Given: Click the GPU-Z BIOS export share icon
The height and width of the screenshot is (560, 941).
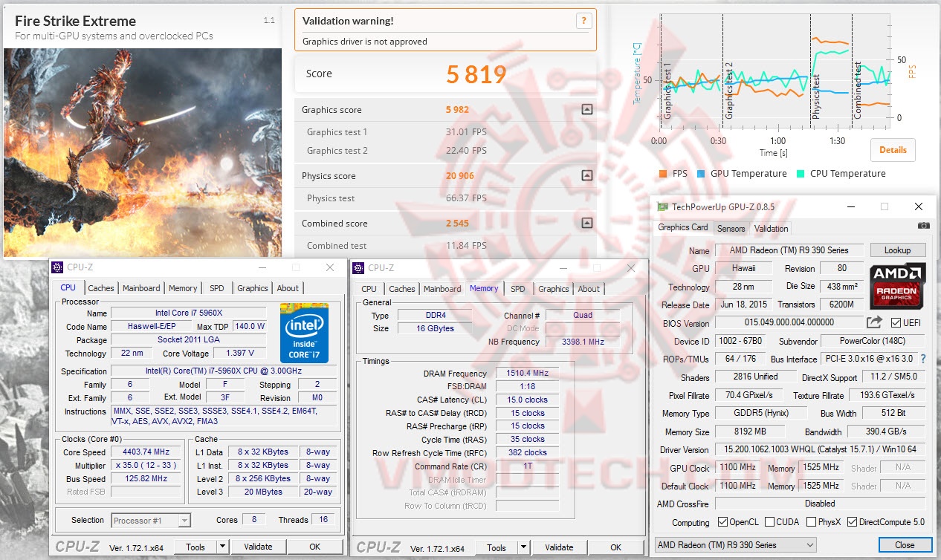Looking at the screenshot, I should 874,322.
